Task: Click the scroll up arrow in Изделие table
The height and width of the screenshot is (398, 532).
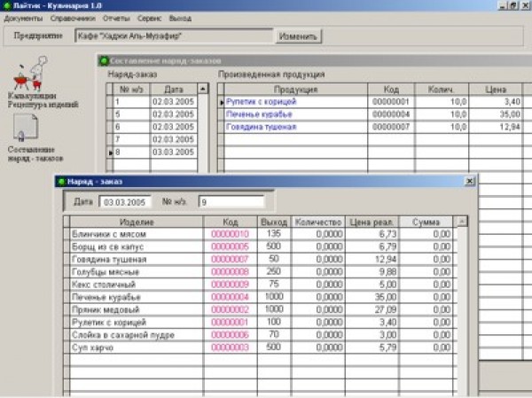Action: click(462, 222)
